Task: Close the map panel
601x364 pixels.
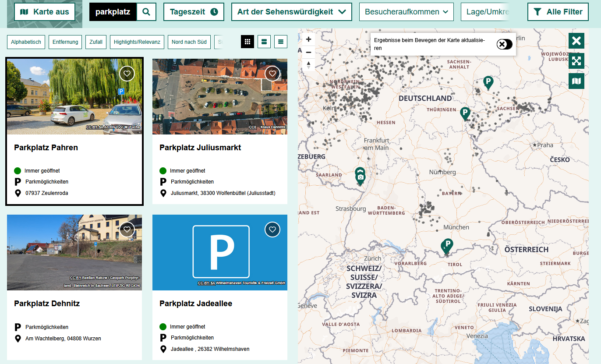Action: (x=576, y=41)
